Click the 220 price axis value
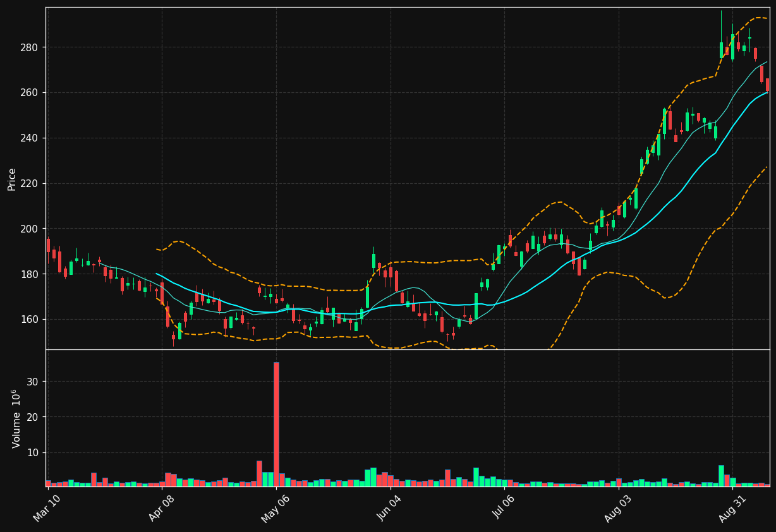 tap(30, 183)
